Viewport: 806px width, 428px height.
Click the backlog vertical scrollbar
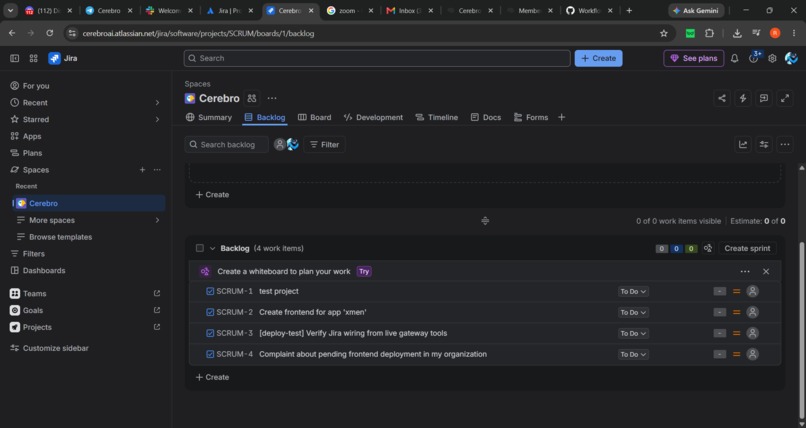pos(801,329)
